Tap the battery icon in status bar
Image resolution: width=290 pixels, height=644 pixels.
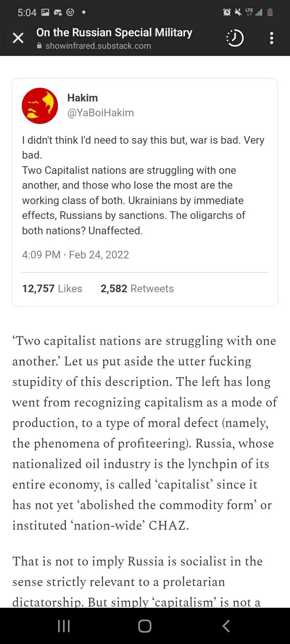[x=270, y=12]
